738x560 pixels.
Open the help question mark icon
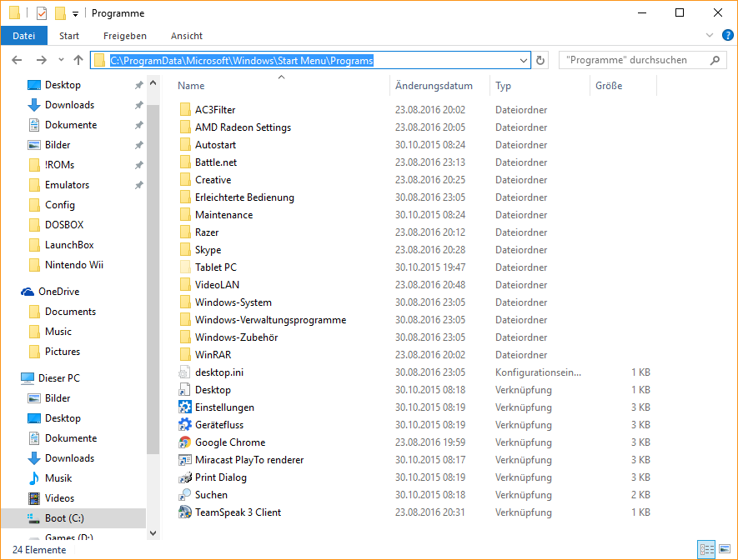[728, 35]
